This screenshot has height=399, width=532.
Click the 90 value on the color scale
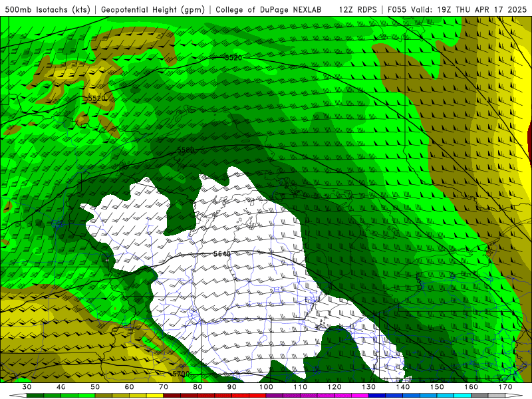pos(231,387)
